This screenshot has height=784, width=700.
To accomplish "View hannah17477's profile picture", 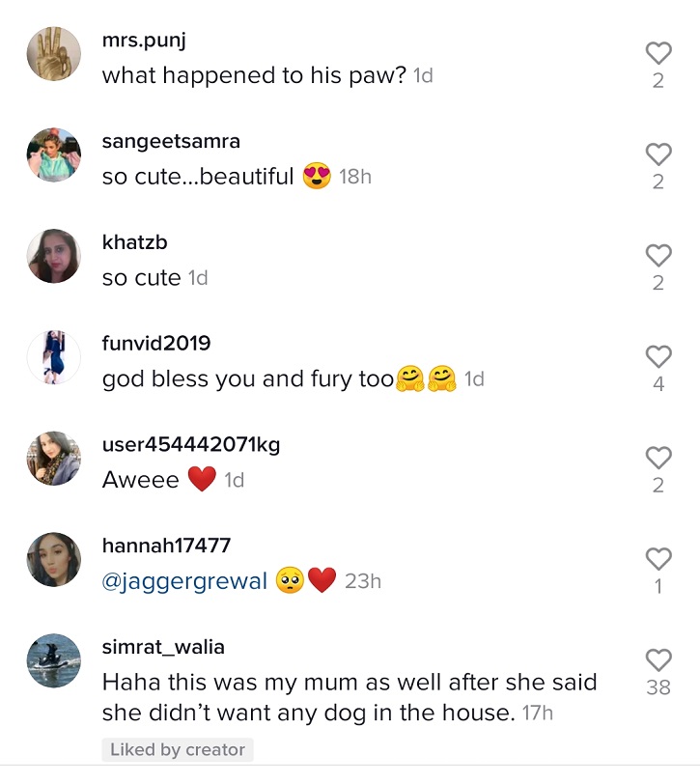I will tap(54, 560).
